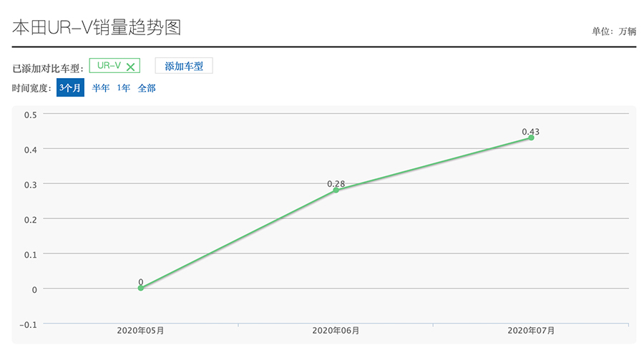Image resolution: width=644 pixels, height=358 pixels.
Task: Click the 0.5 y-axis value
Action: click(30, 115)
